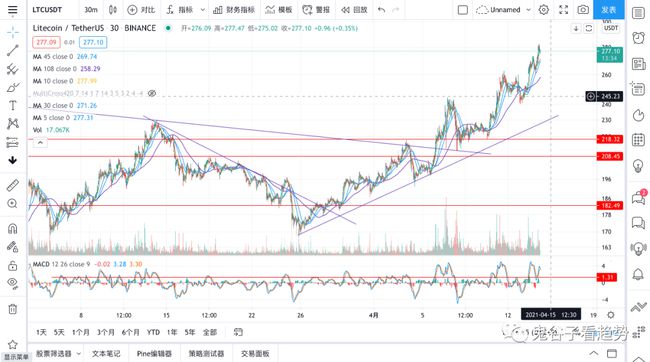Select the 1个月 time range
The height and width of the screenshot is (362, 650).
click(80, 333)
